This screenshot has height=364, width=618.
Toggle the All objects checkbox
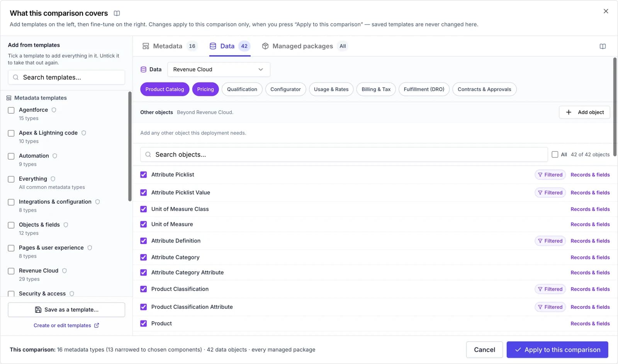(555, 154)
